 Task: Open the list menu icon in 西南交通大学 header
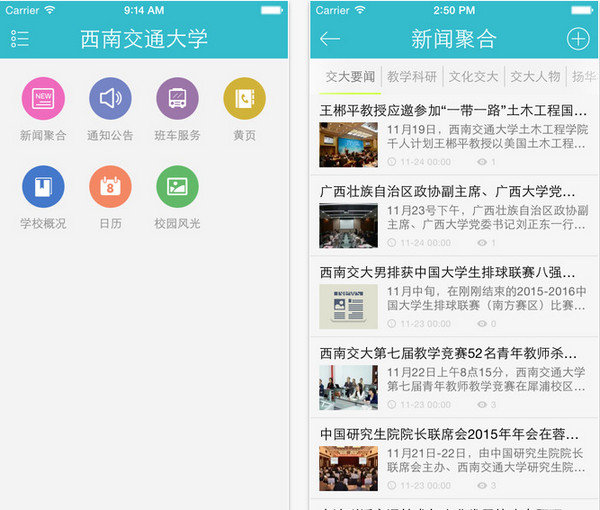(20, 39)
